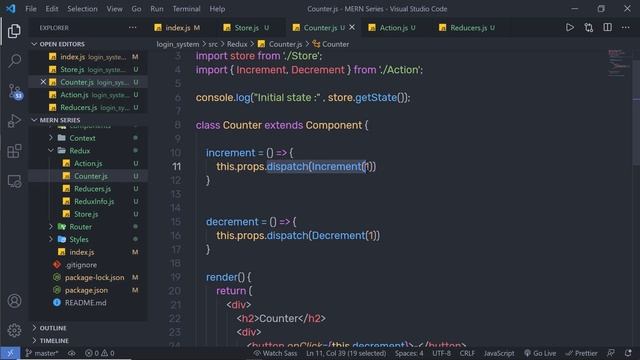Click the Counter symbol breadcrumb

click(x=331, y=44)
